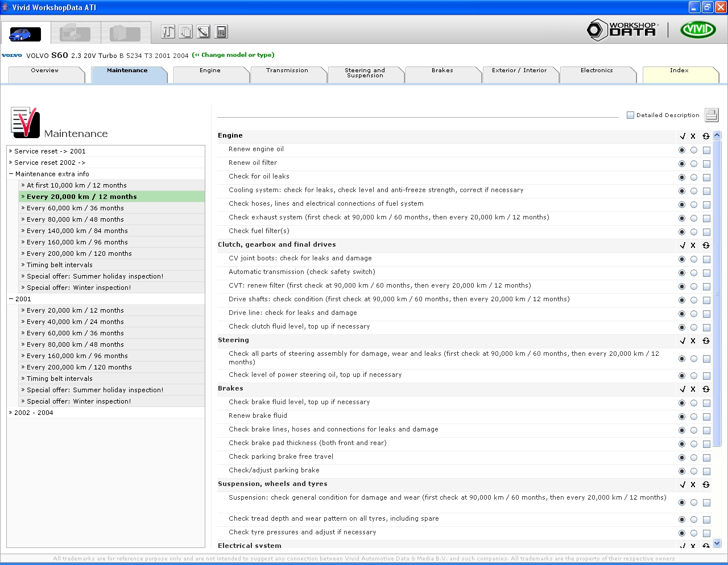Click refresh icon in Suspension, wheels header
Image resolution: width=728 pixels, height=565 pixels.
(706, 485)
